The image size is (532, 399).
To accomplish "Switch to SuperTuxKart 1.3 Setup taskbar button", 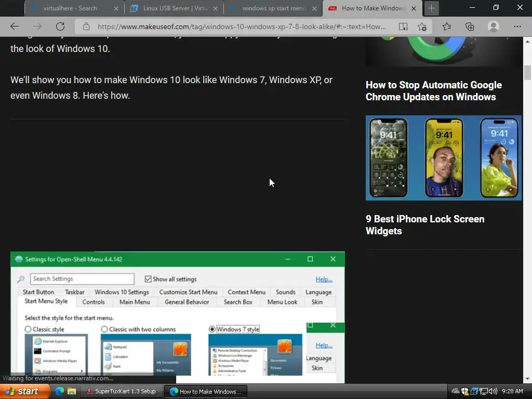I will 122,391.
